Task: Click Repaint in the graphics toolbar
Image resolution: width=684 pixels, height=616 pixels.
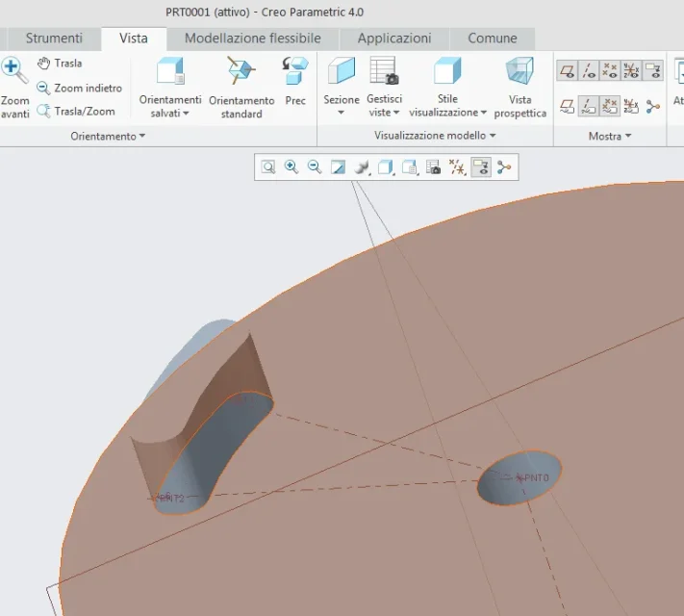Action: 338,167
